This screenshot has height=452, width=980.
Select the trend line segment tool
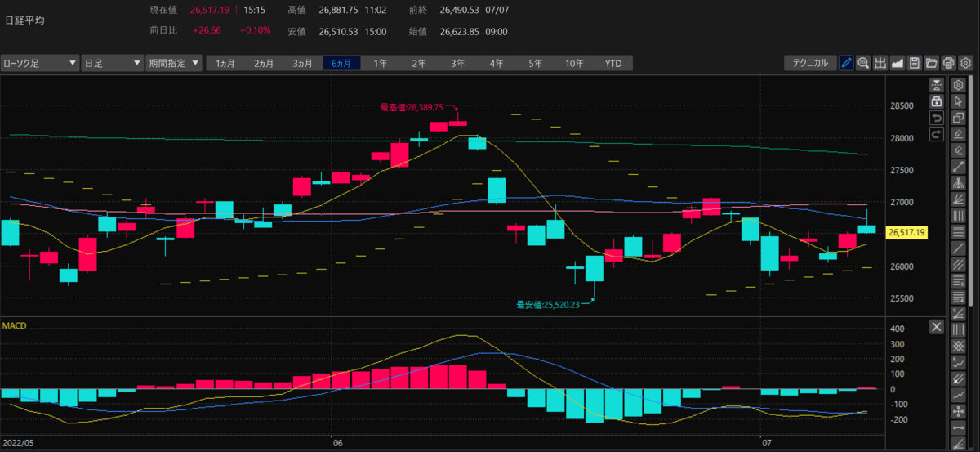[960, 167]
